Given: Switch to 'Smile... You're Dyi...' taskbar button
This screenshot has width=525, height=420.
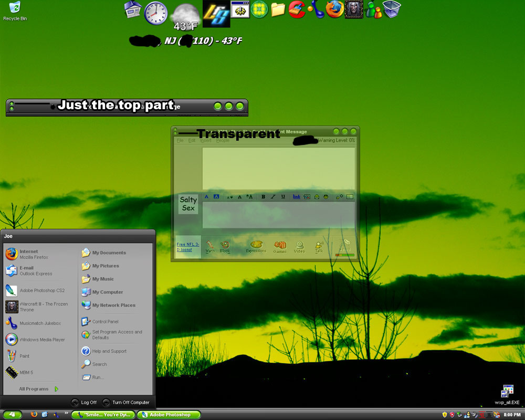Looking at the screenshot, I should 104,415.
